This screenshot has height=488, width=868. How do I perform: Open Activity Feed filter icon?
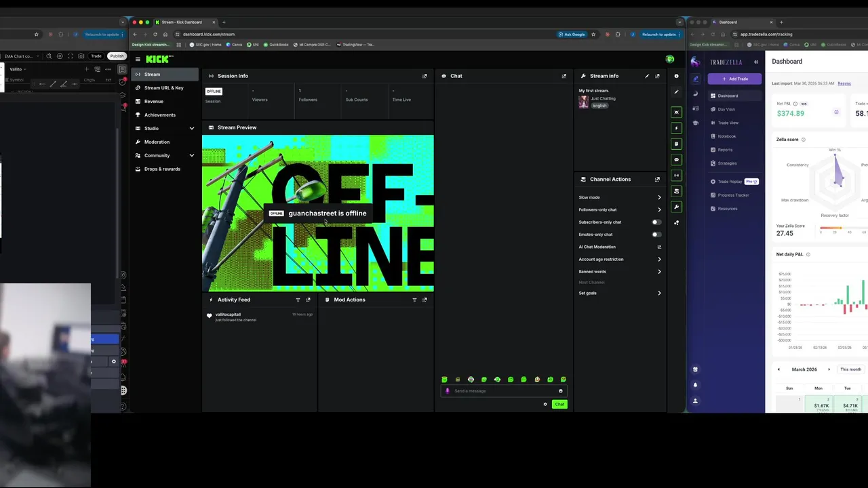(x=298, y=300)
